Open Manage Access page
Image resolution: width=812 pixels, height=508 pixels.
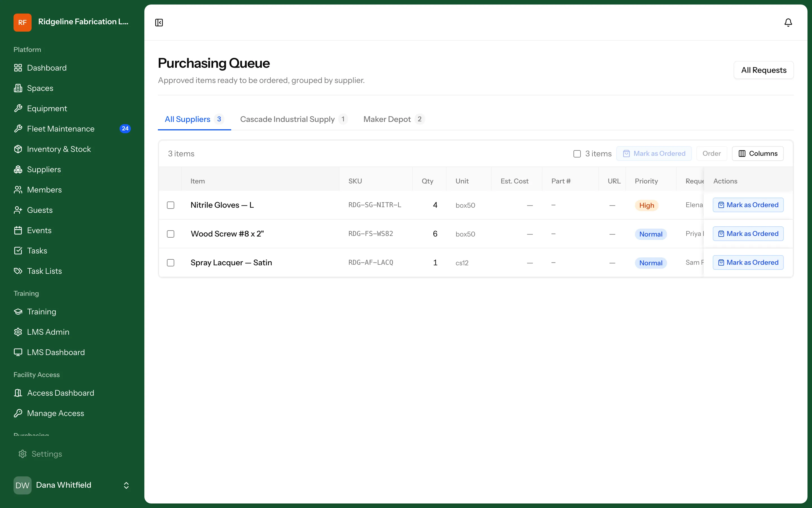point(72,413)
